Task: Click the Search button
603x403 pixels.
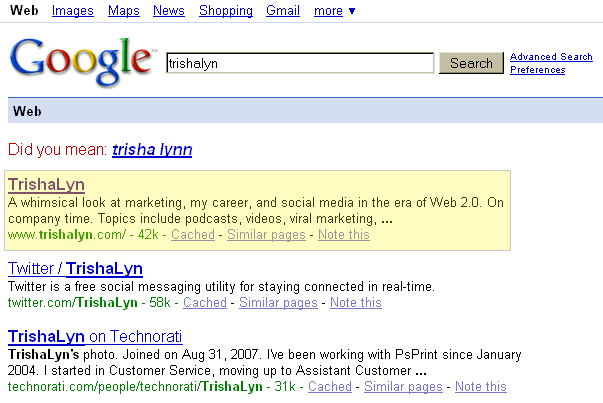Action: (x=471, y=63)
